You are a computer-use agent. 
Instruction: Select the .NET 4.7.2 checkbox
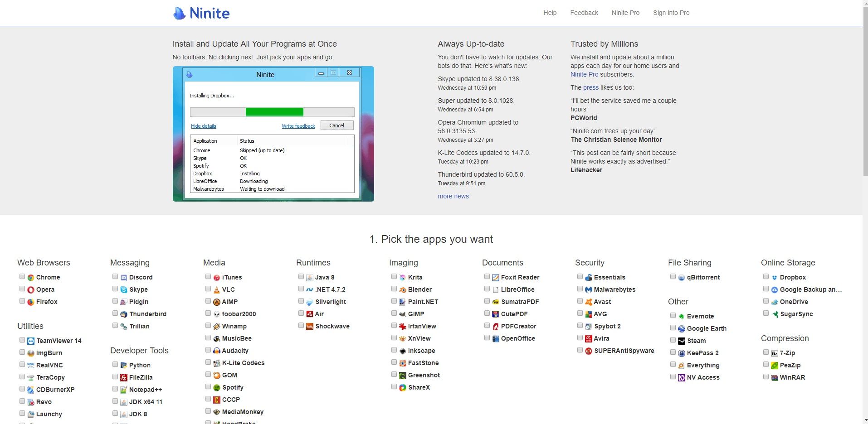click(x=301, y=289)
